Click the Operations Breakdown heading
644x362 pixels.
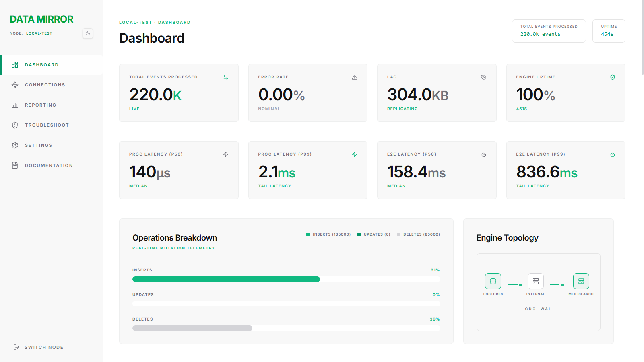click(x=175, y=238)
